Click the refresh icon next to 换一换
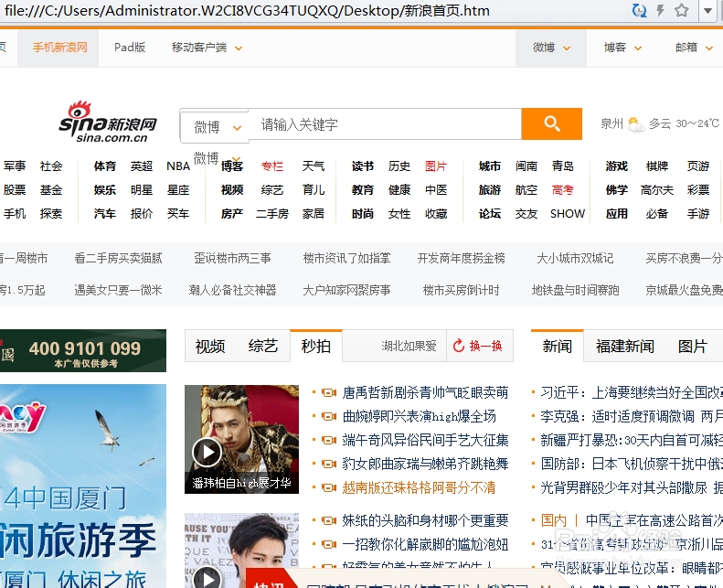723x588 pixels. 458,346
